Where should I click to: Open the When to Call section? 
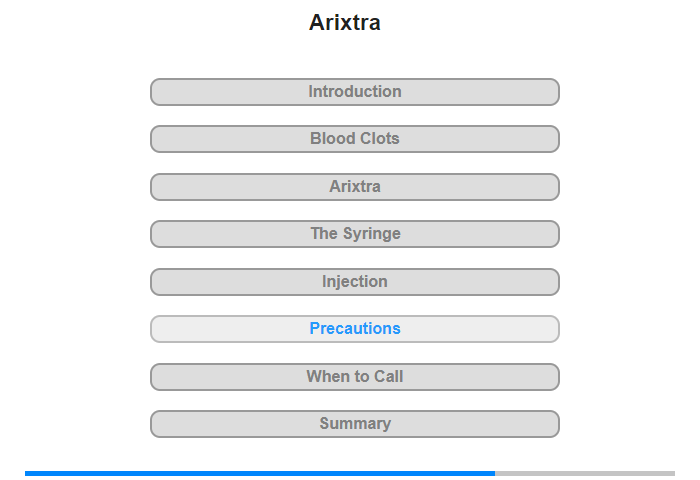[x=354, y=377]
